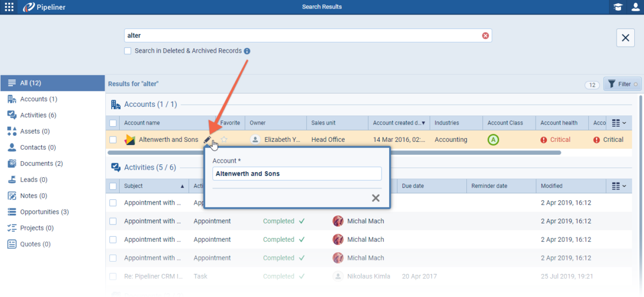The height and width of the screenshot is (297, 644).
Task: Toggle select-all checkbox in Activities header
Action: [113, 186]
